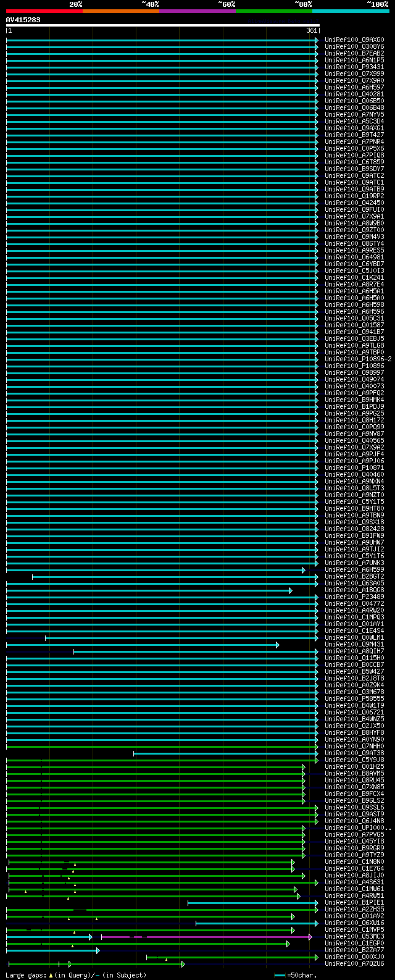
Task: Select subject label UniRef100_Q05C31
Action: pos(354,318)
